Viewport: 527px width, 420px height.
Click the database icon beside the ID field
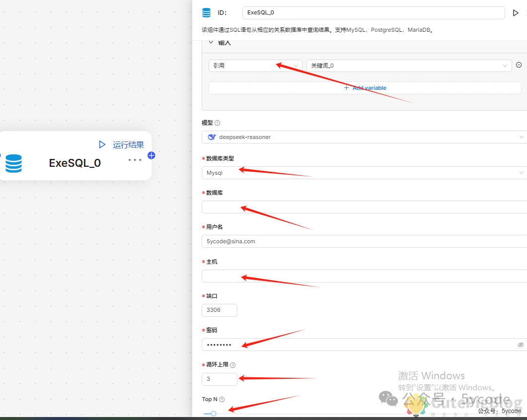click(206, 13)
